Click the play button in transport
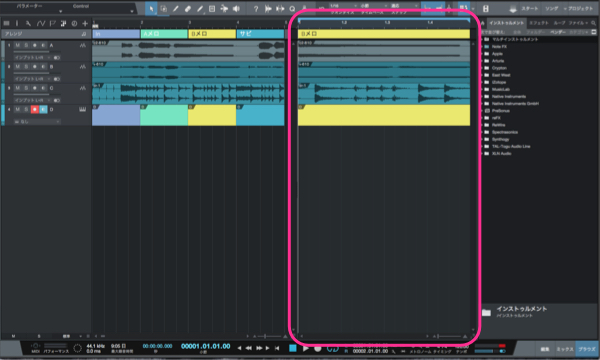Screen dimensions: 600x360 coord(305,348)
